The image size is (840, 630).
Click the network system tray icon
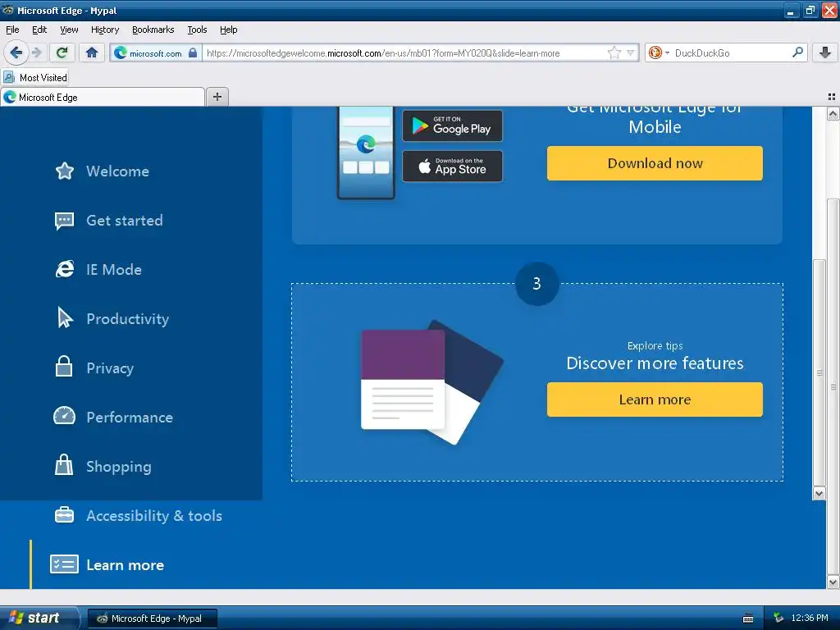click(x=778, y=618)
